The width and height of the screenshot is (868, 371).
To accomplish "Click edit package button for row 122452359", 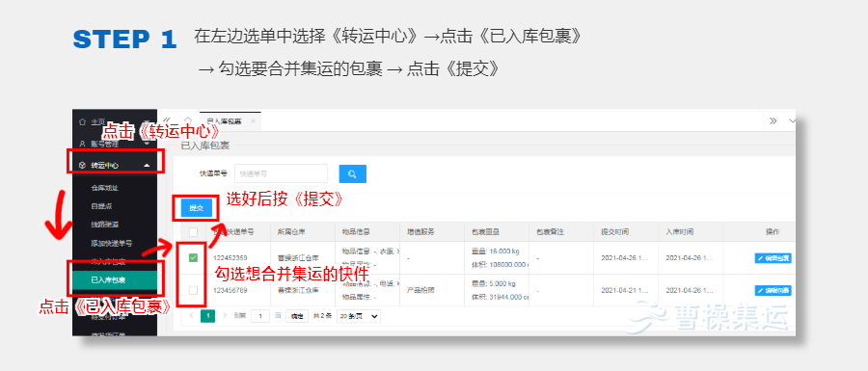I will pos(773,257).
